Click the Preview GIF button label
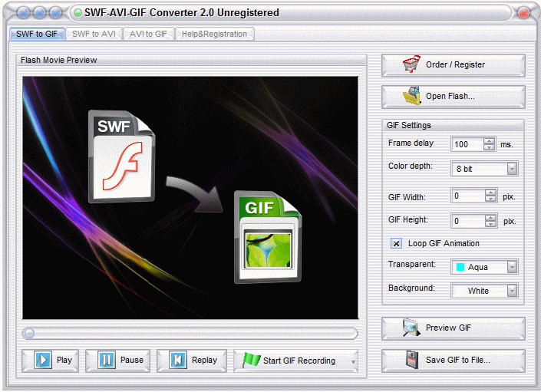541x392 pixels. click(448, 328)
